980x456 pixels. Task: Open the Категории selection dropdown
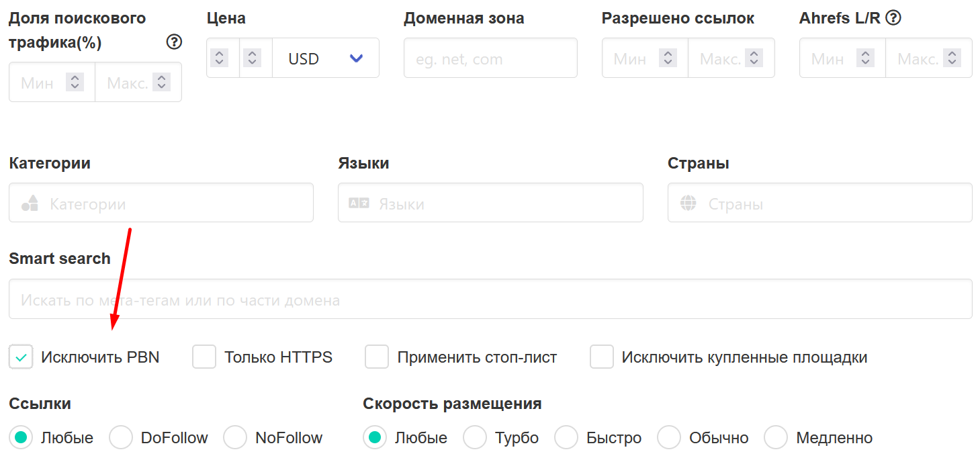[x=161, y=203]
